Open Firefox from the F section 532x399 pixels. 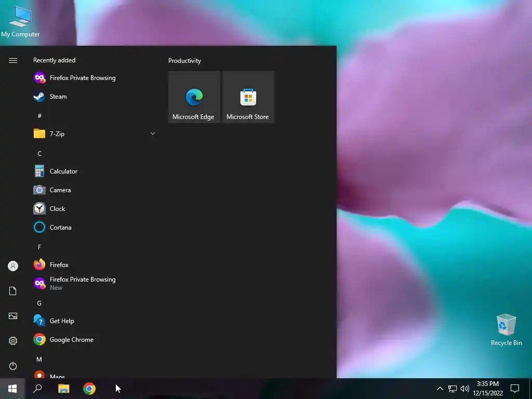[95, 264]
